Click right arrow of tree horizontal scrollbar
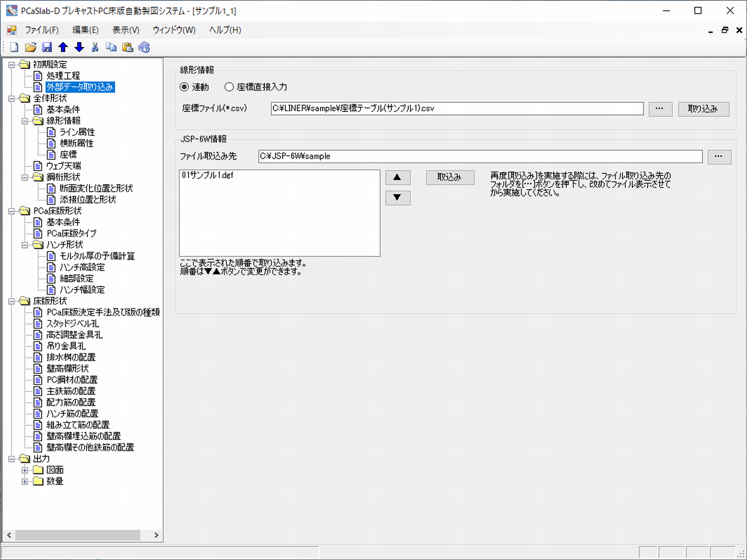Image resolution: width=747 pixels, height=560 pixels. pos(156,535)
